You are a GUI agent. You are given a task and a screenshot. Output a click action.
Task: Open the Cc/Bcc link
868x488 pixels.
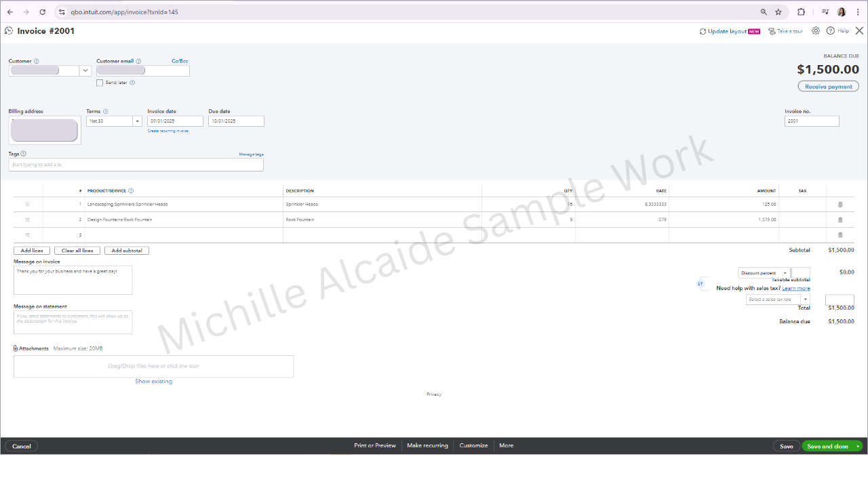(x=180, y=61)
